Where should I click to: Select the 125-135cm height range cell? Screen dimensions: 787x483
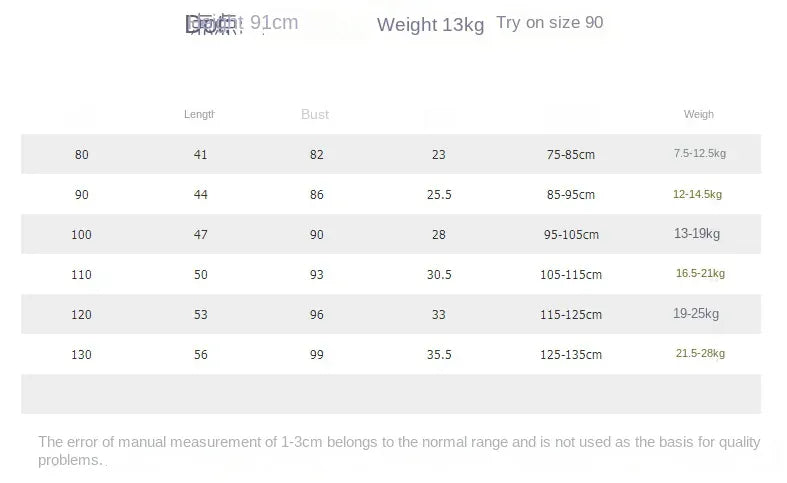[x=571, y=355]
